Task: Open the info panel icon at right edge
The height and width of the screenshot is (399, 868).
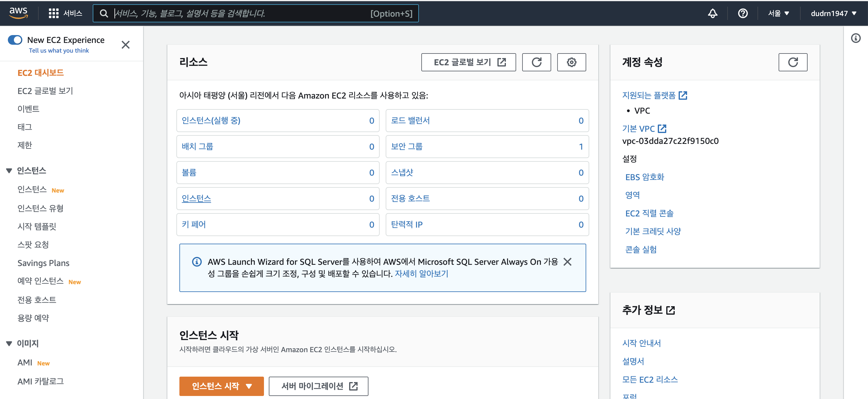Action: [x=856, y=38]
